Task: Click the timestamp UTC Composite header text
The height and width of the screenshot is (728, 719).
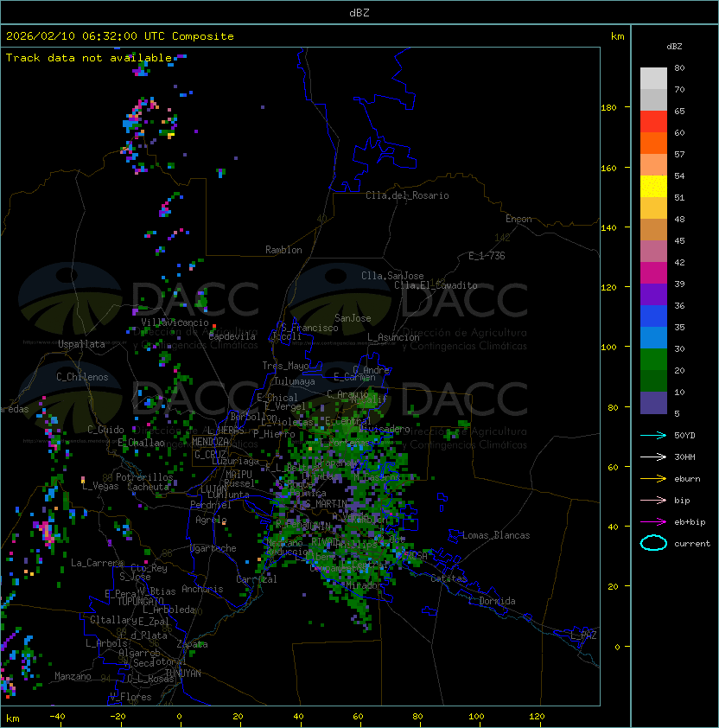Action: 120,36
